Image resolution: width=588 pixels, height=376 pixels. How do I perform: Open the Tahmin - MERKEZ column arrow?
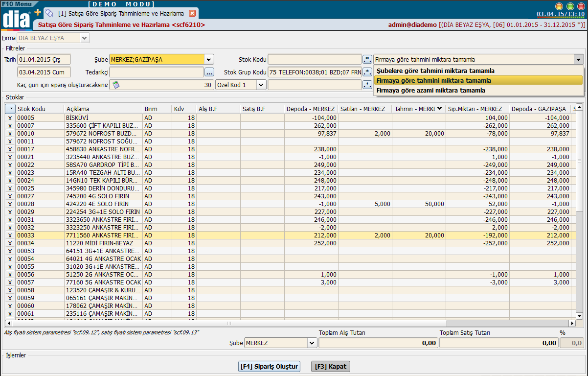click(439, 109)
